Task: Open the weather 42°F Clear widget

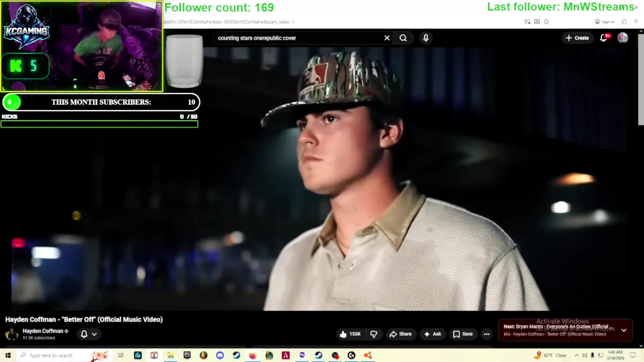Action: [551, 355]
